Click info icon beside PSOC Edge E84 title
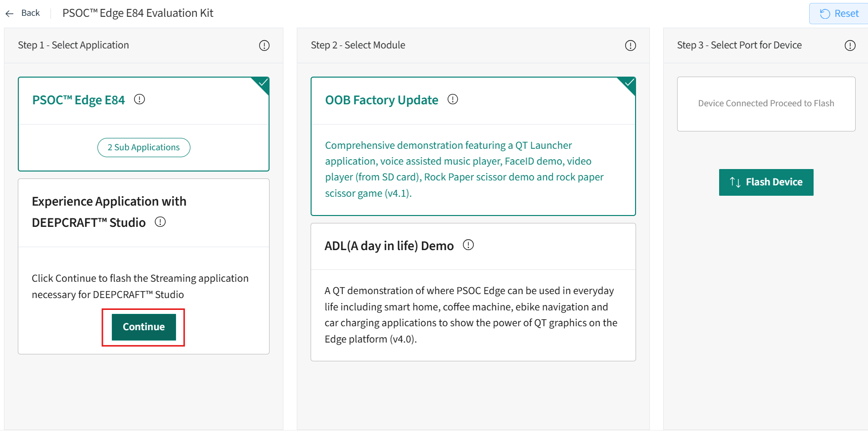The width and height of the screenshot is (868, 432). click(x=139, y=99)
